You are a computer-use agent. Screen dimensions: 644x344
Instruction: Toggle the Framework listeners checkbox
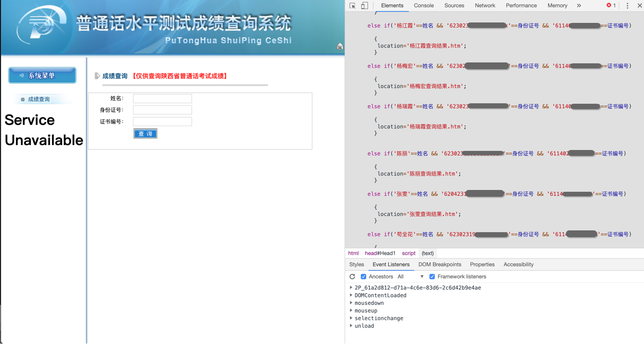coord(432,277)
